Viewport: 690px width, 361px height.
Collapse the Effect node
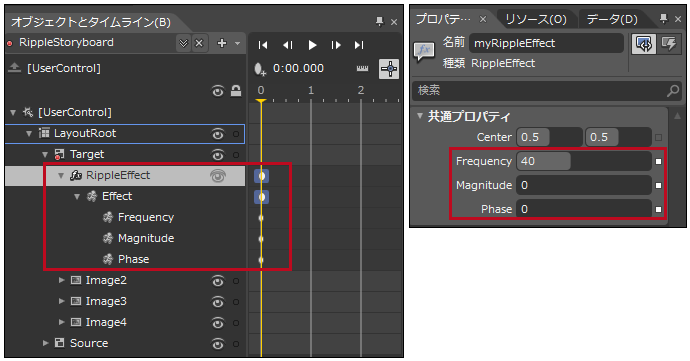(77, 196)
